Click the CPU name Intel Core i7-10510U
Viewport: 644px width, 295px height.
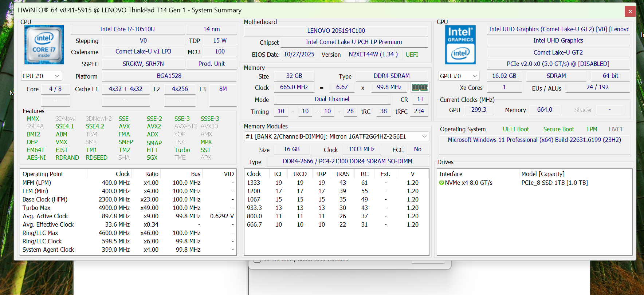pyautogui.click(x=127, y=29)
